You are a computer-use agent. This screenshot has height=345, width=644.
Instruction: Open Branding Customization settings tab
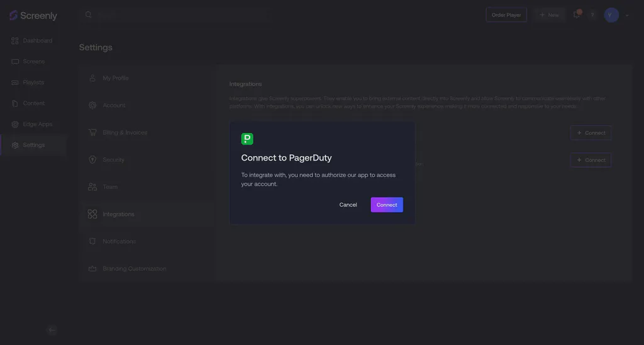coord(146,269)
